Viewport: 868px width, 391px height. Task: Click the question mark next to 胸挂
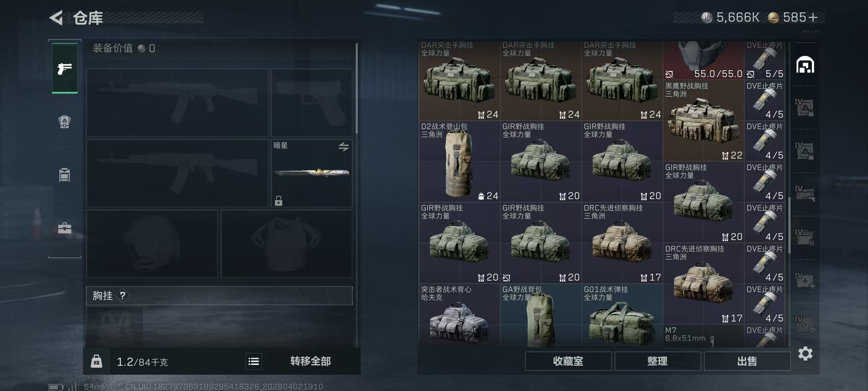123,296
